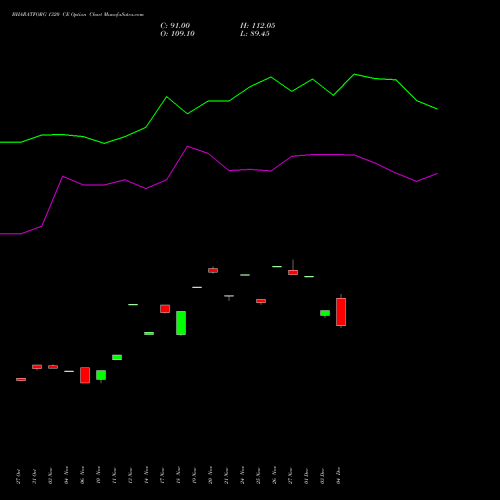Select the low value L: 89.45
The height and width of the screenshot is (500, 500).
255,34
